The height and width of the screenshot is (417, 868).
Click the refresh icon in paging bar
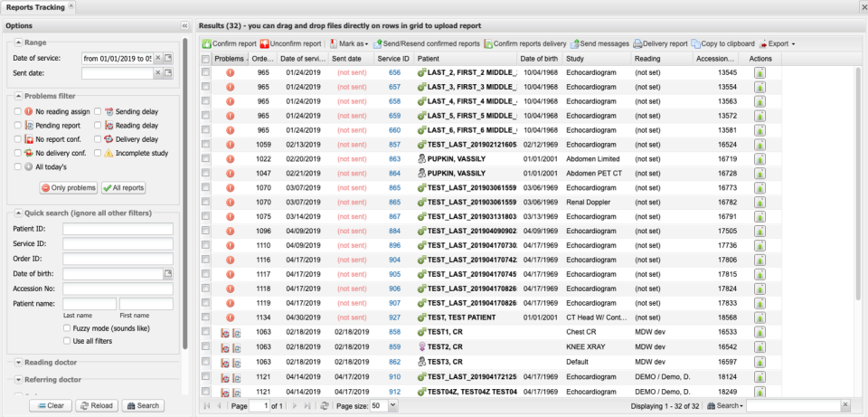tap(325, 406)
